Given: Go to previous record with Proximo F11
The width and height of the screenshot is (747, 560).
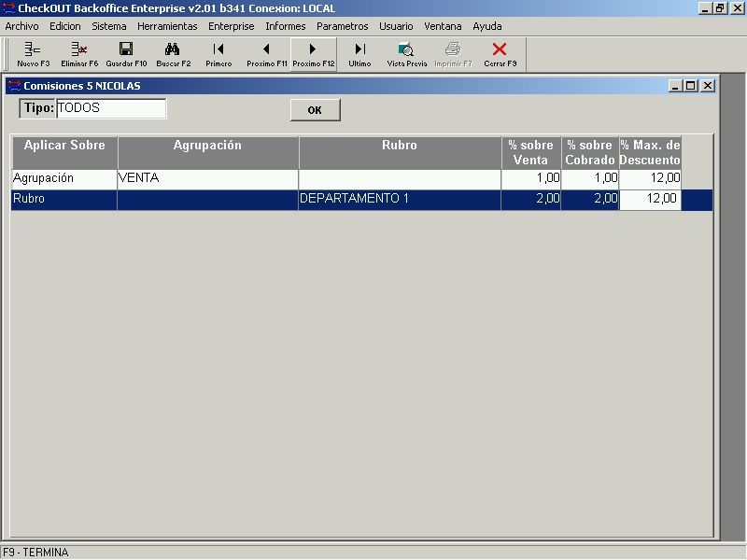Looking at the screenshot, I should [267, 54].
